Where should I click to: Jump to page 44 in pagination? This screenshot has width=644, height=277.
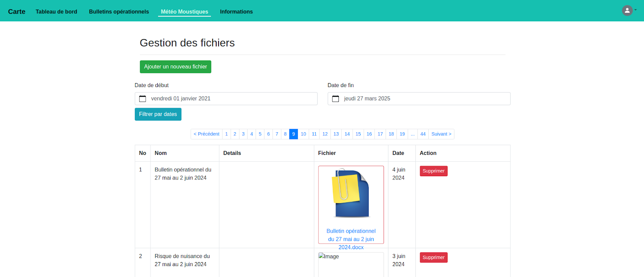tap(423, 134)
